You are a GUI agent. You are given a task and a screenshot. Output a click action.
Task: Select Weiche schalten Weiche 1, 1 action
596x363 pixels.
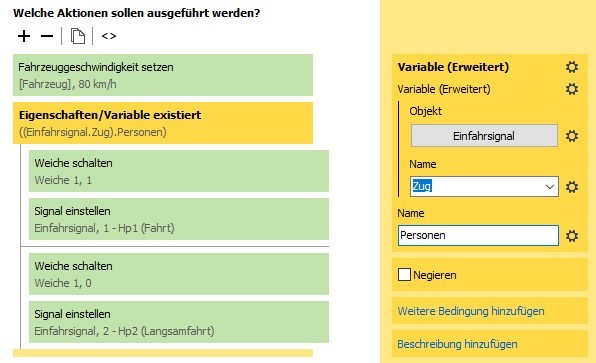click(x=179, y=171)
